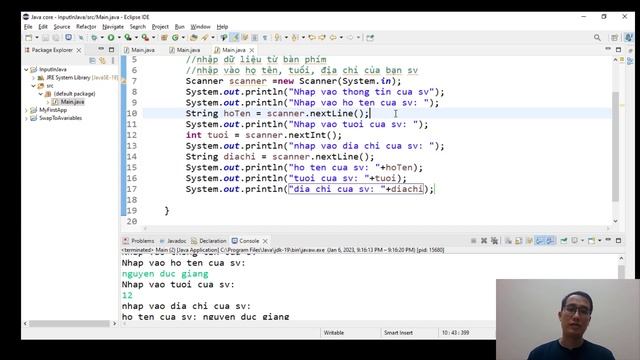Click the Open Type toolbar icon
The image size is (640, 360).
click(x=193, y=38)
